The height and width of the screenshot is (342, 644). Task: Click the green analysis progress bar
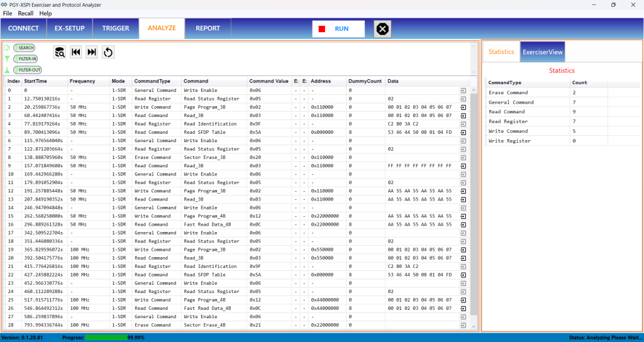(106, 338)
